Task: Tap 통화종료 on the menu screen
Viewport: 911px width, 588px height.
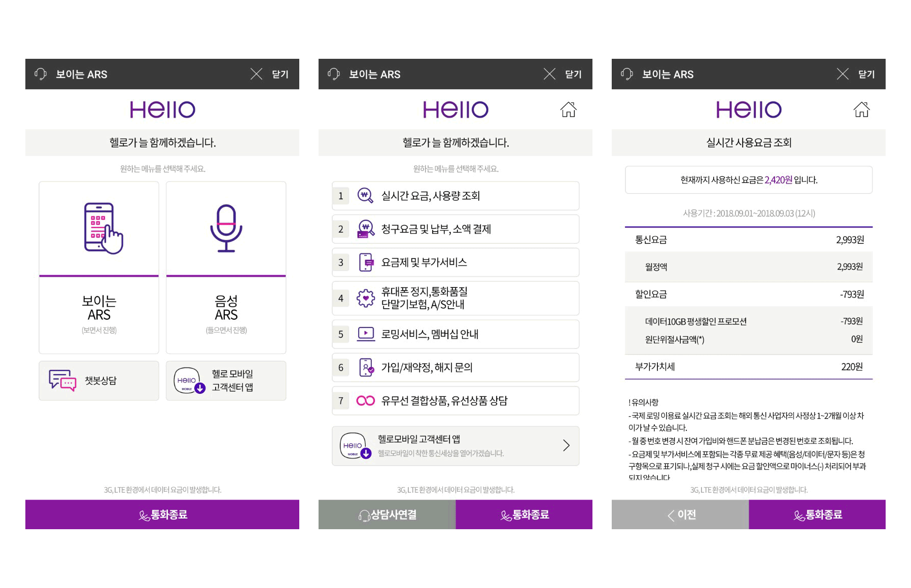Action: (x=524, y=514)
